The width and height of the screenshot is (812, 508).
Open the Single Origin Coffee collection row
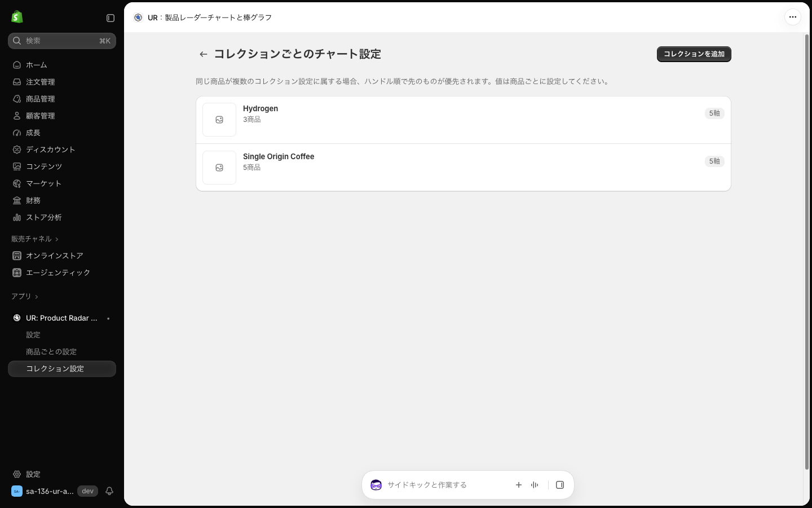click(x=464, y=168)
